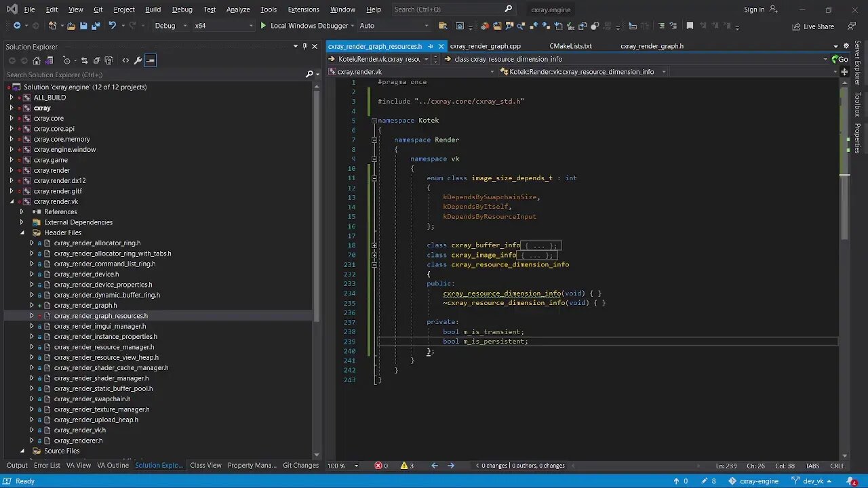This screenshot has width=868, height=488.
Task: Click the Go button in navigation bar
Action: tap(840, 59)
